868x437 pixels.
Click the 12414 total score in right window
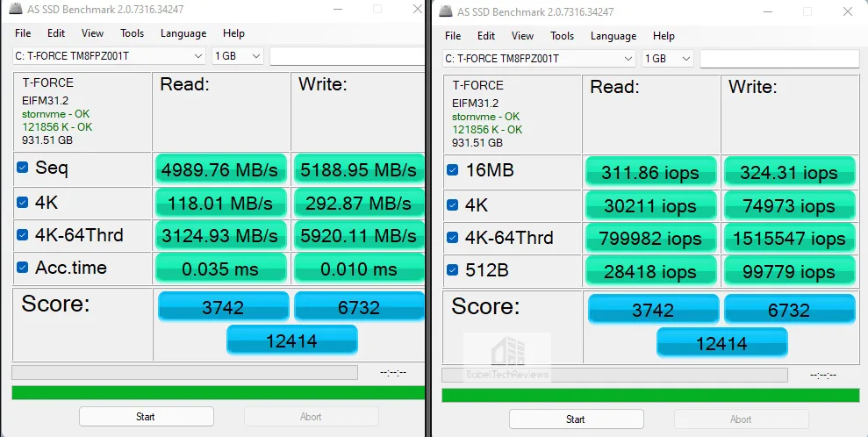[721, 343]
